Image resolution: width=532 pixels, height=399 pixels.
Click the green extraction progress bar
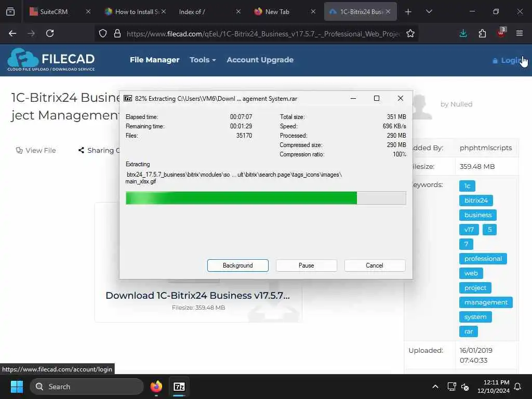[x=265, y=198]
